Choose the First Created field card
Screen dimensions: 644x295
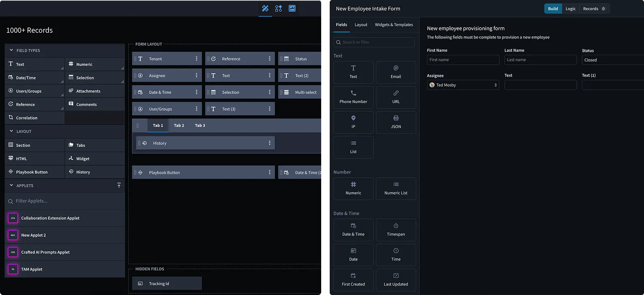coord(353,280)
